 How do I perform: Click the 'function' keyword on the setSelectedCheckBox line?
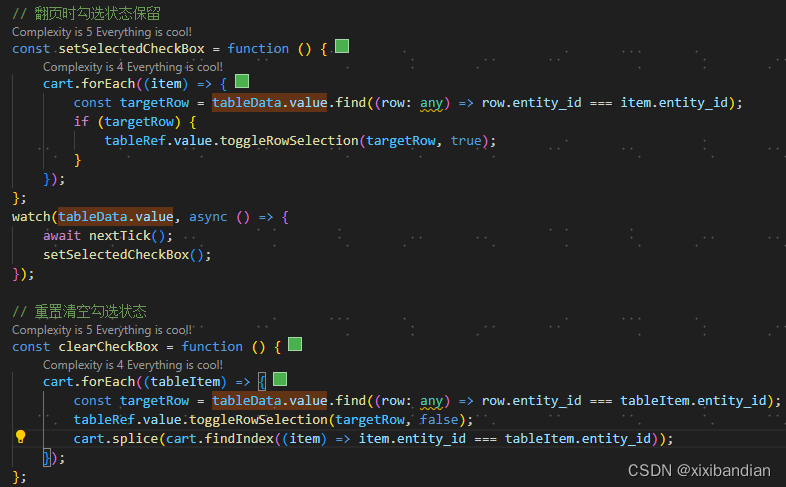[258, 49]
